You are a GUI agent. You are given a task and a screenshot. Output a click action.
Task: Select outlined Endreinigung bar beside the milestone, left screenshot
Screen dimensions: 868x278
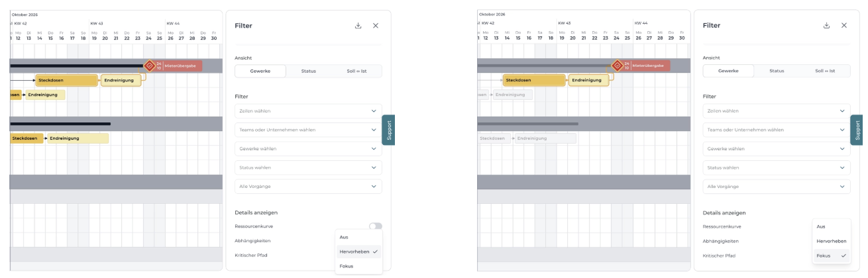click(x=121, y=80)
